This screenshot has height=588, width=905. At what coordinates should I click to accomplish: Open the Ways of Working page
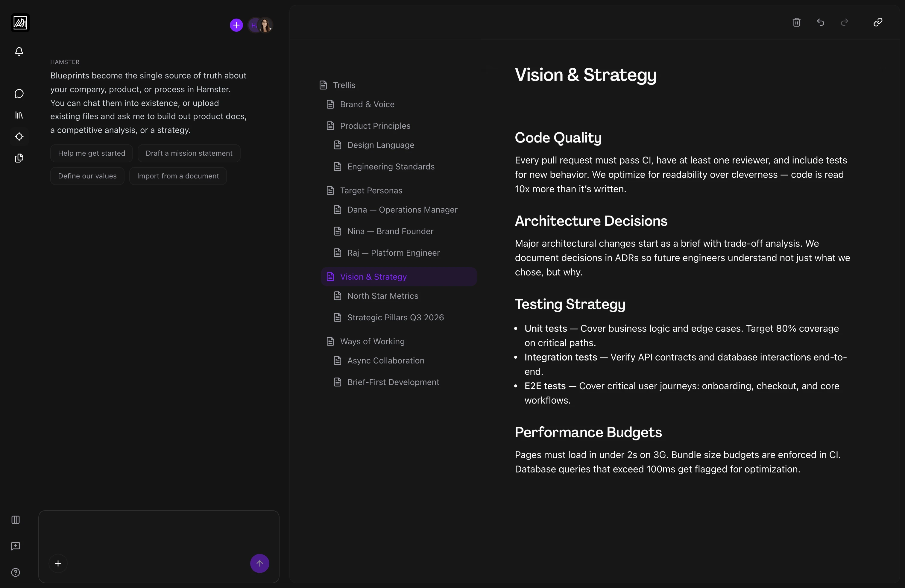pyautogui.click(x=372, y=342)
